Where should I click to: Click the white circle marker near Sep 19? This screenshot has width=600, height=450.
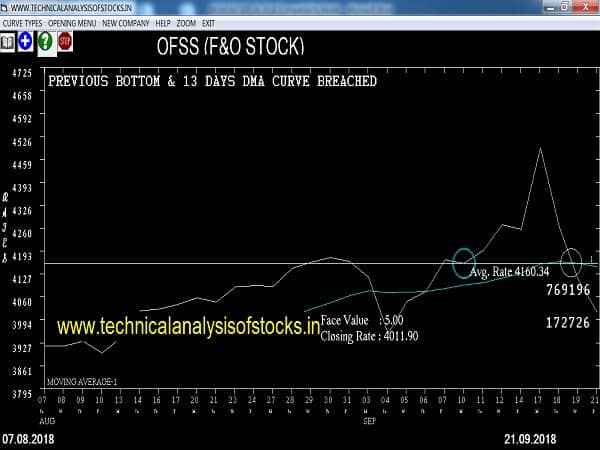pos(571,262)
